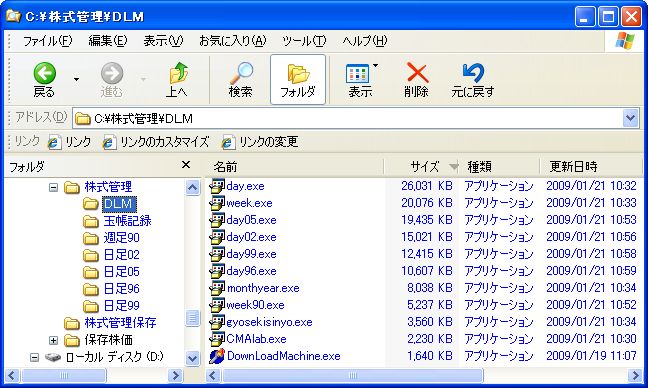648x388 pixels.
Task: Open the 編集(E) menu
Action: (107, 40)
